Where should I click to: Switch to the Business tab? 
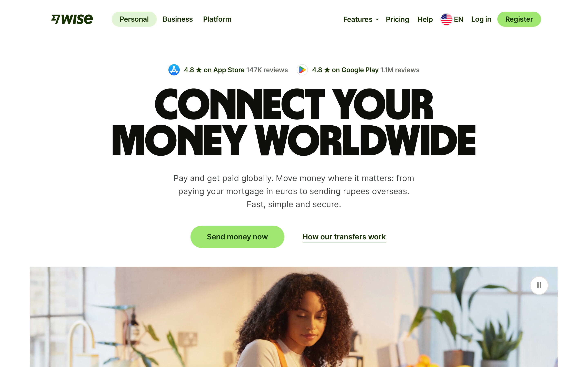(x=178, y=19)
